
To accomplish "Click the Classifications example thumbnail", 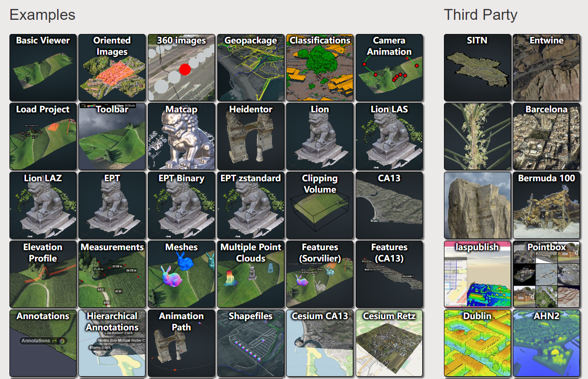I will pos(320,67).
